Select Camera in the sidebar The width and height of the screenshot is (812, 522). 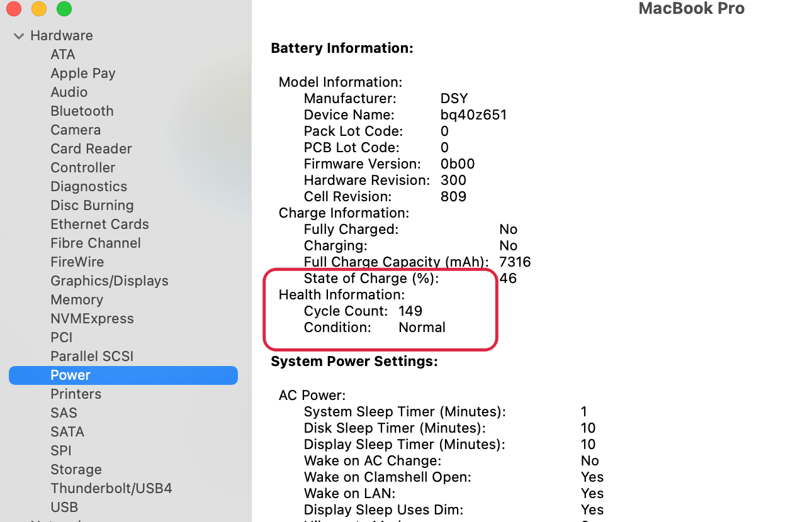76,130
